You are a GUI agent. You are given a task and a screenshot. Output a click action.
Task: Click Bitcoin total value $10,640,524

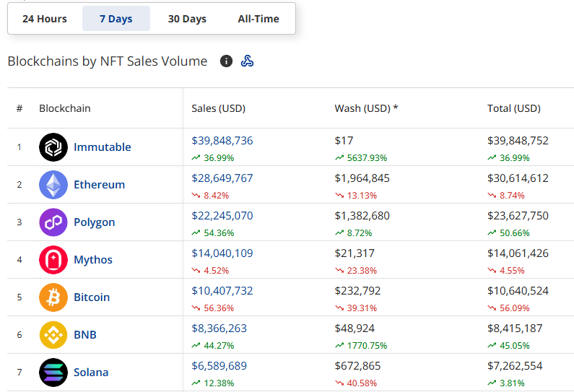(x=518, y=291)
